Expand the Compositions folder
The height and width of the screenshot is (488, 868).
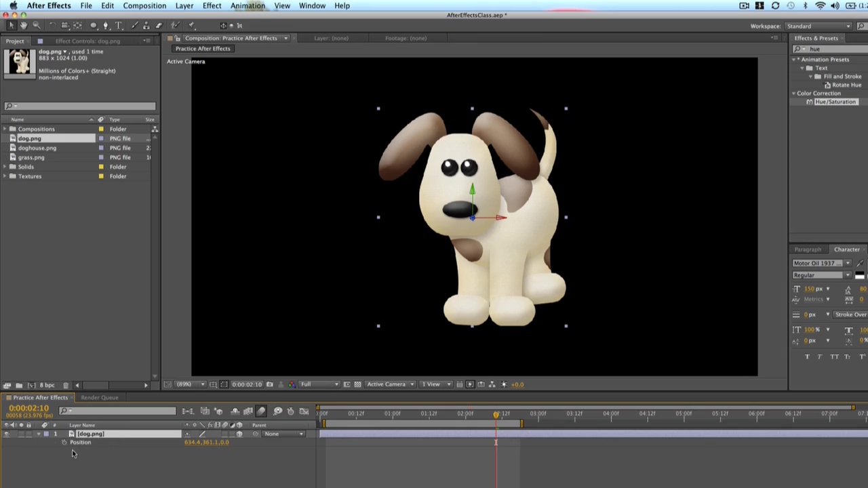click(5, 129)
